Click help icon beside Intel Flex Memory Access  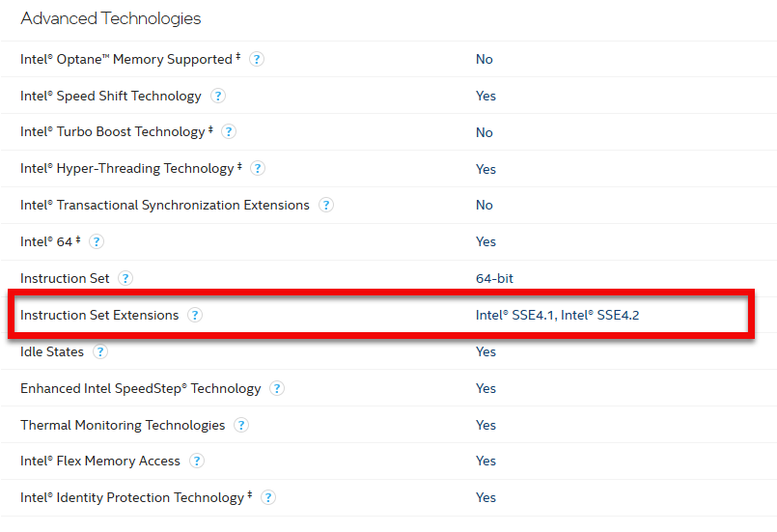tap(197, 461)
